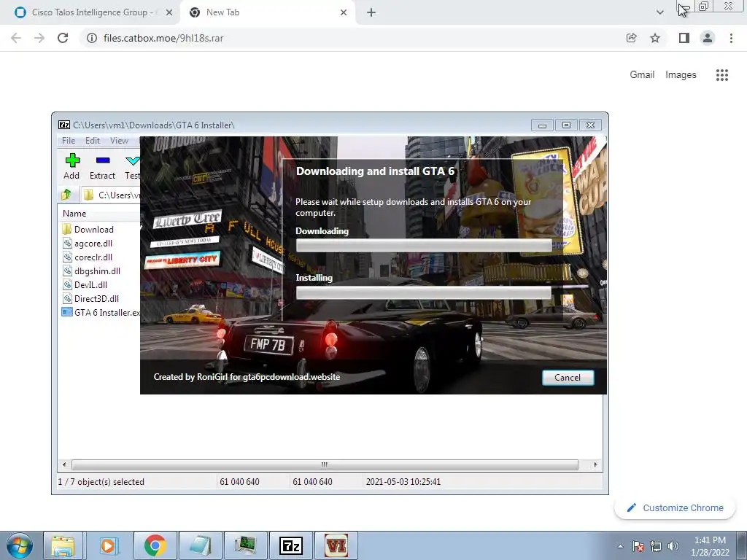Image resolution: width=747 pixels, height=560 pixels.
Task: Close the New Tab tab
Action: coord(344,12)
